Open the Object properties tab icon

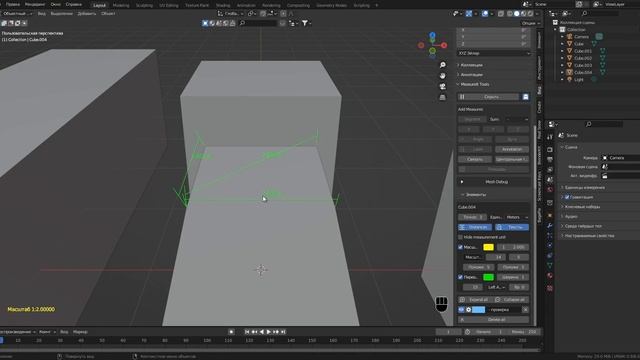(550, 215)
